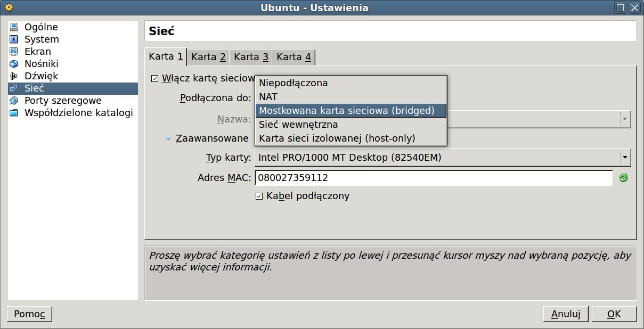Confirm settings with the OK button

pyautogui.click(x=614, y=314)
